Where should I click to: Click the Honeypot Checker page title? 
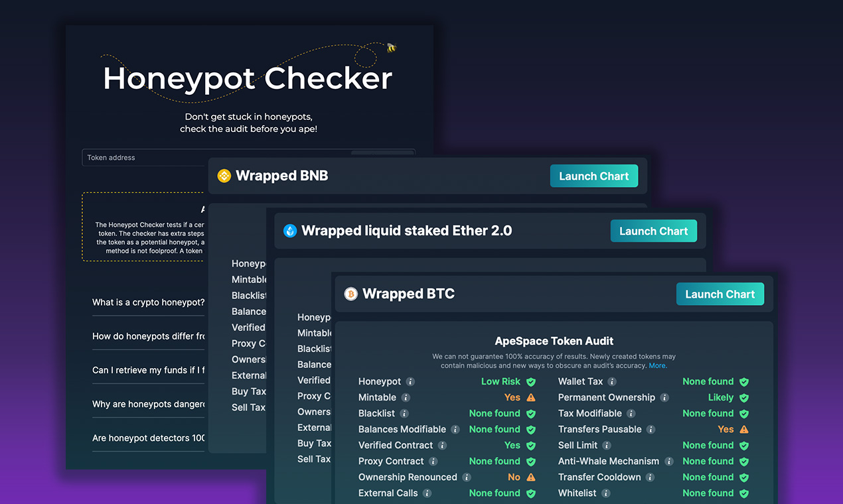tap(248, 78)
